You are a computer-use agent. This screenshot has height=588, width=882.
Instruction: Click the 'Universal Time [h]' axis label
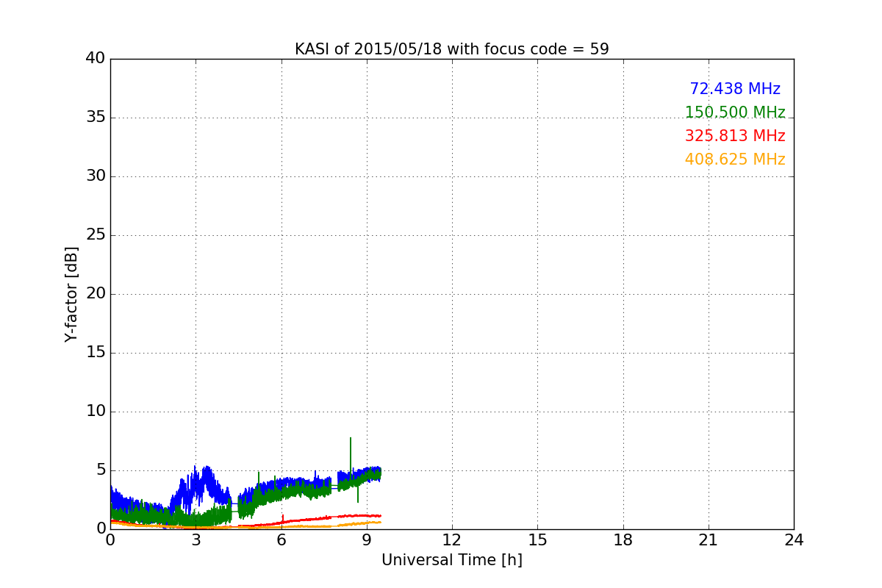(451, 560)
